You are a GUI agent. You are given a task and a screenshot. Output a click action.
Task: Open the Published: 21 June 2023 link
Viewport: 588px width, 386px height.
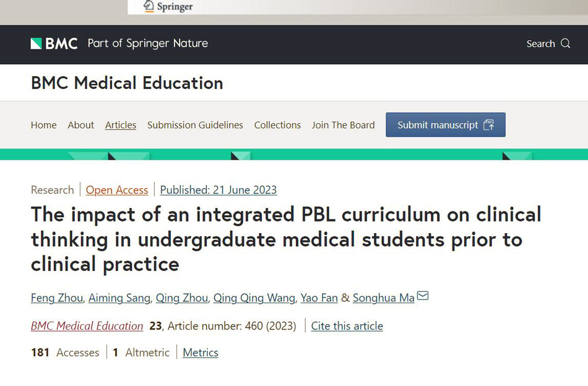218,190
